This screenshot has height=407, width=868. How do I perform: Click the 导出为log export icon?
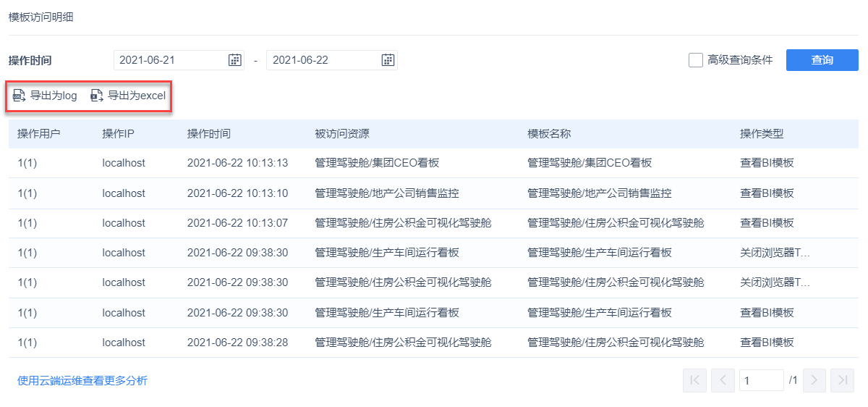pos(20,96)
